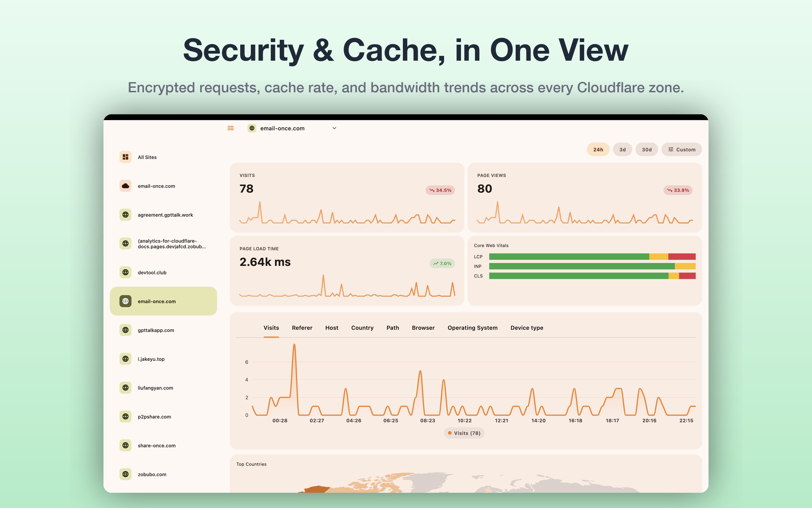
Task: Click globe icon next to share-once.com
Action: (x=125, y=446)
